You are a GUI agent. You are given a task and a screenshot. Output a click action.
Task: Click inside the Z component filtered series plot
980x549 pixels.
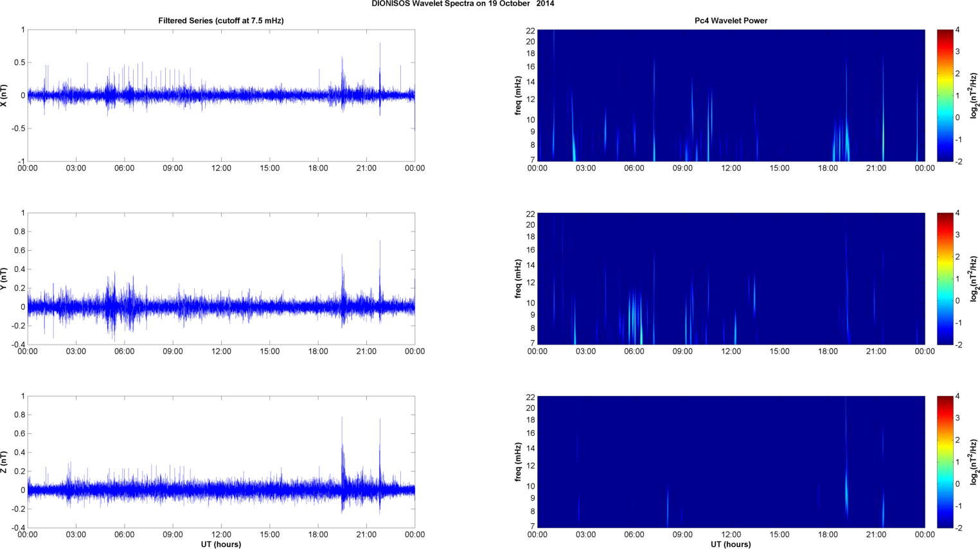coord(221,462)
